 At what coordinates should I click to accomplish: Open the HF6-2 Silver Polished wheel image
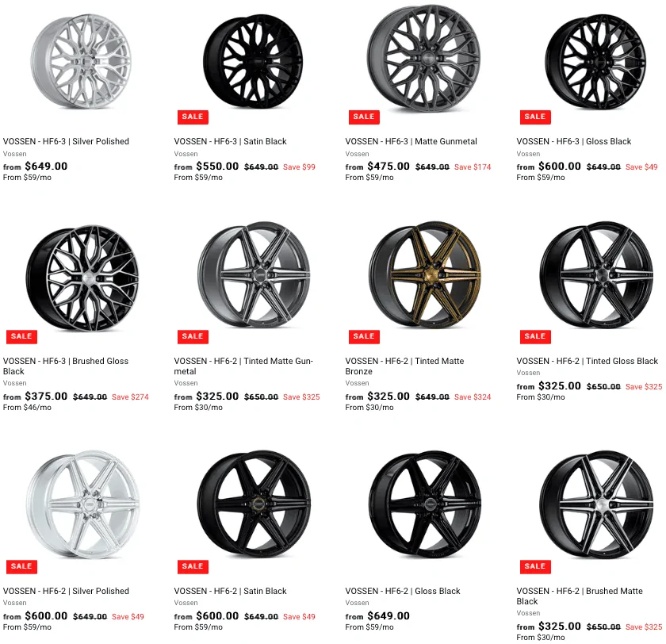pyautogui.click(x=82, y=504)
